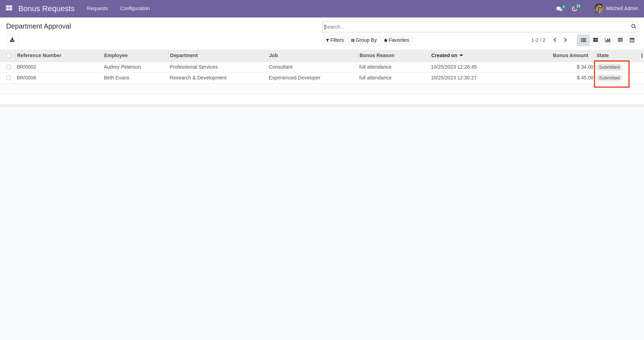Click the export download icon button
Image resolution: width=644 pixels, height=340 pixels.
point(12,40)
